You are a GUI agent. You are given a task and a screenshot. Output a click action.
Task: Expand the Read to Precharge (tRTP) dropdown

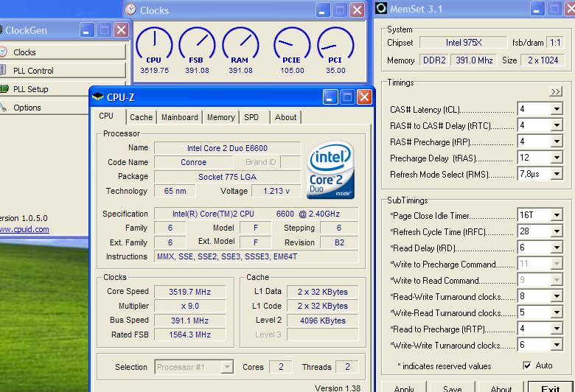pos(557,329)
